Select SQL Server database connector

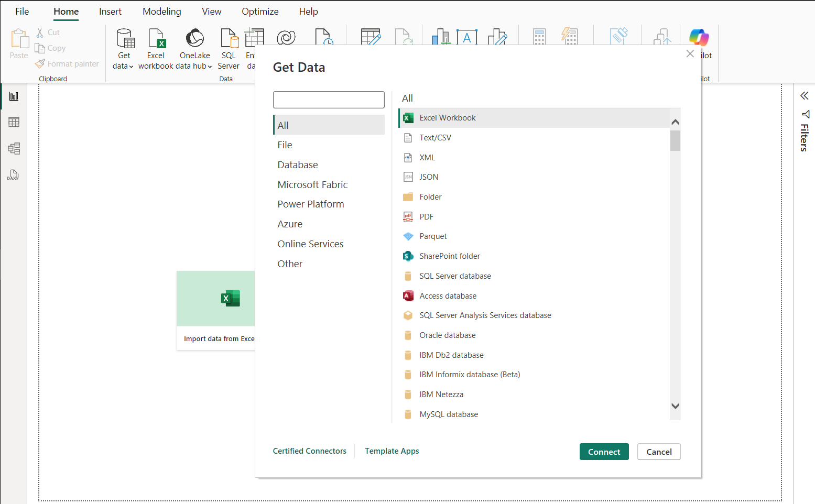[534, 276]
